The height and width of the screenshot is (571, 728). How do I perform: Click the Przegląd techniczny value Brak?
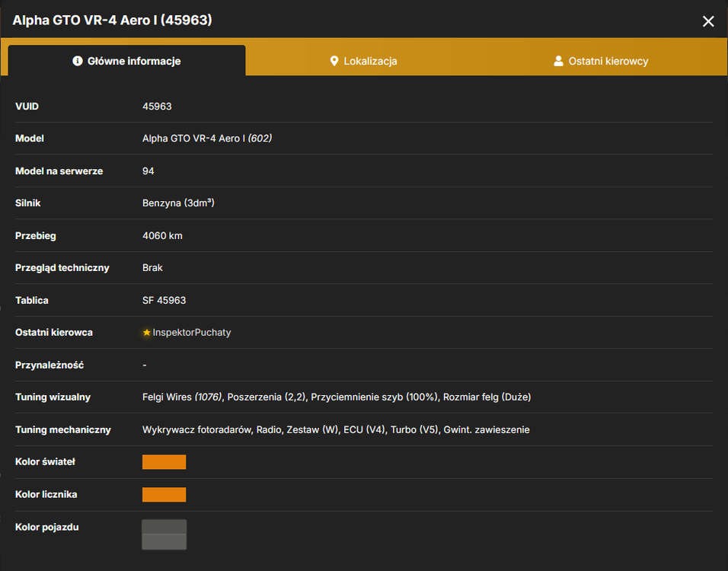(x=152, y=268)
